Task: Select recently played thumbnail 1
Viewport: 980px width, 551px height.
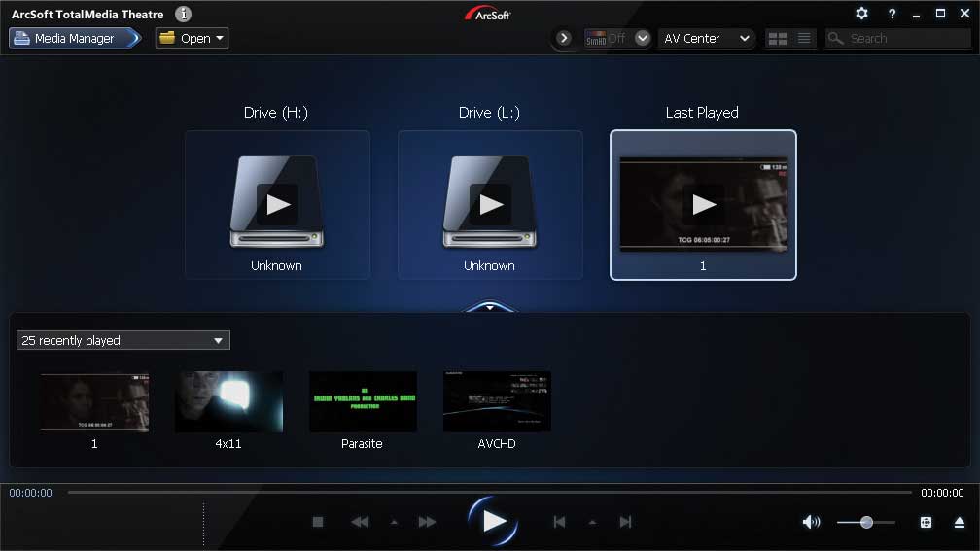Action: click(x=94, y=401)
